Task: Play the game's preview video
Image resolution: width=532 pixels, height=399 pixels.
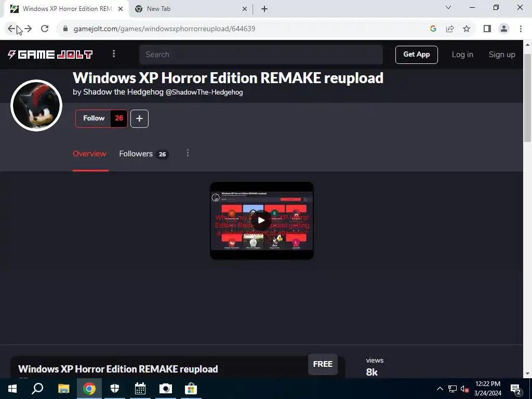Action: pyautogui.click(x=261, y=220)
